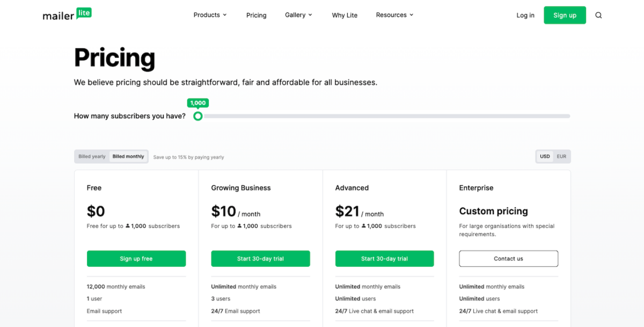Click subscriber icon in Advanced plan
The width and height of the screenshot is (644, 327).
coord(364,226)
